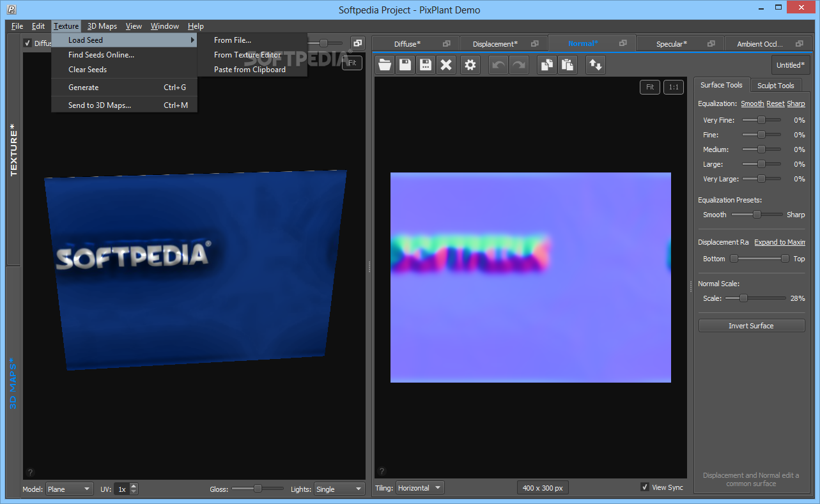Choose From Texture Editor in submenu
This screenshot has width=820, height=504.
pos(252,55)
